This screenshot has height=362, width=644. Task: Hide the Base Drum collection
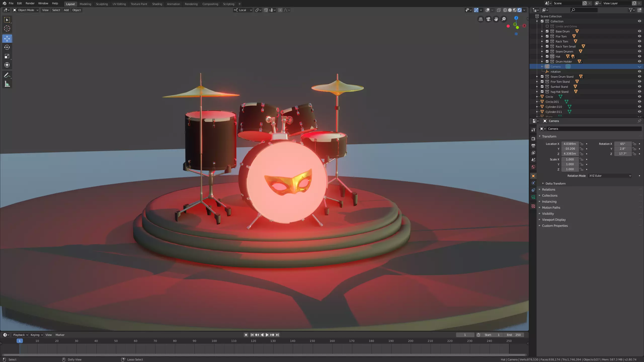pyautogui.click(x=639, y=31)
